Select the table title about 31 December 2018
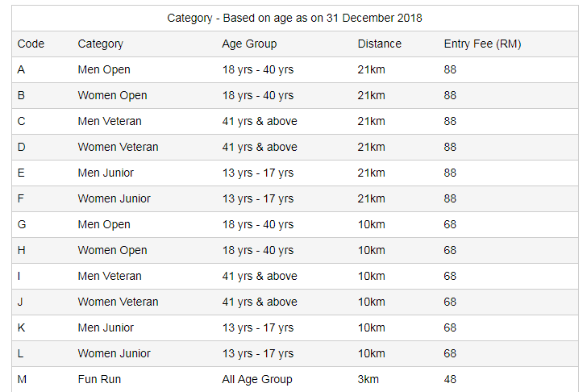 click(294, 18)
